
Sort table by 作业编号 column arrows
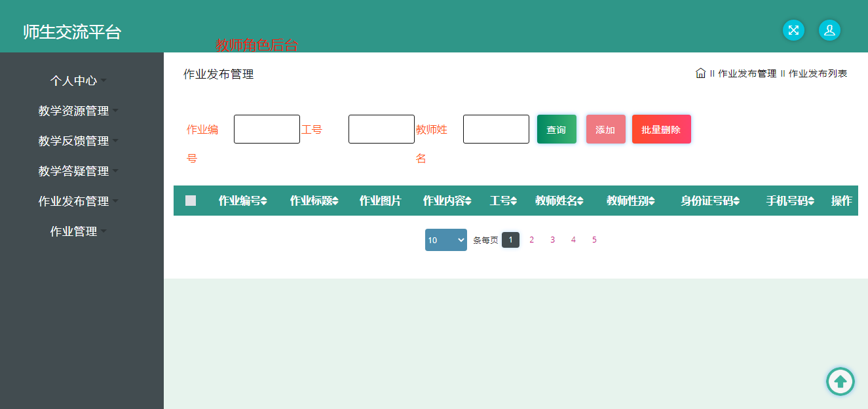click(x=264, y=201)
